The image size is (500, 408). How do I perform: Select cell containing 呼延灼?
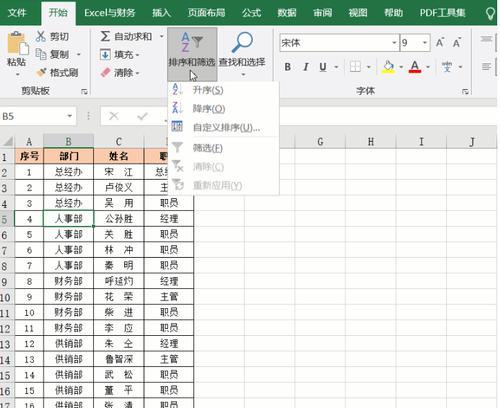click(119, 281)
